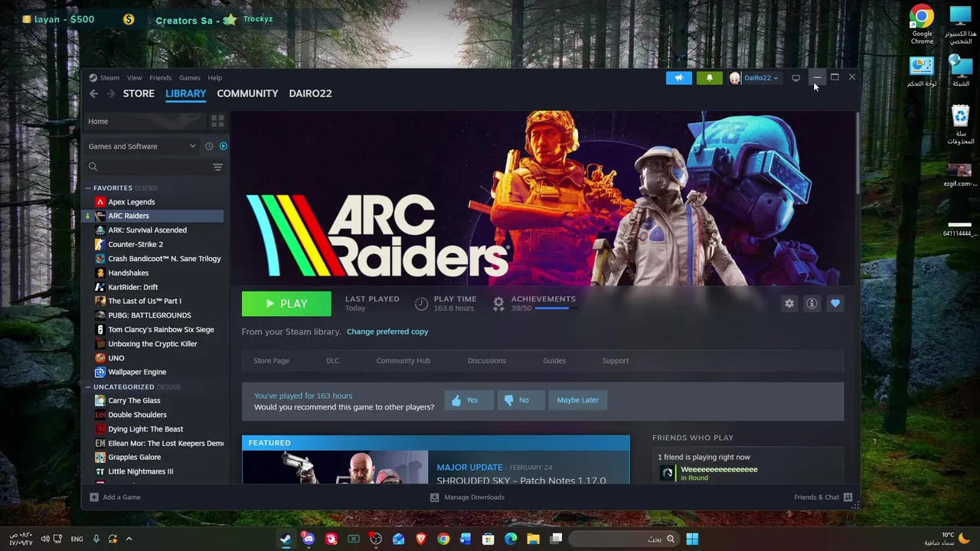Open File Explorer from the taskbar
The width and height of the screenshot is (980, 551).
[x=533, y=540]
